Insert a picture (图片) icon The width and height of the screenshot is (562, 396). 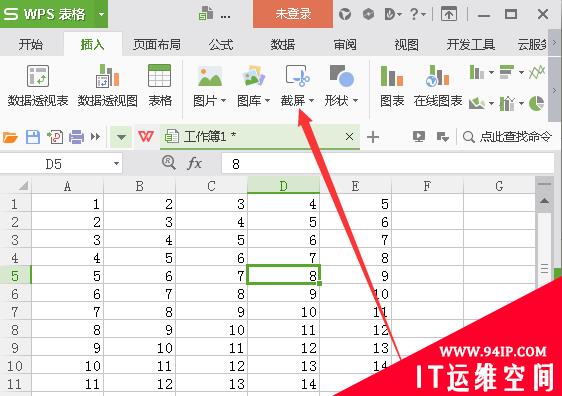[x=210, y=76]
